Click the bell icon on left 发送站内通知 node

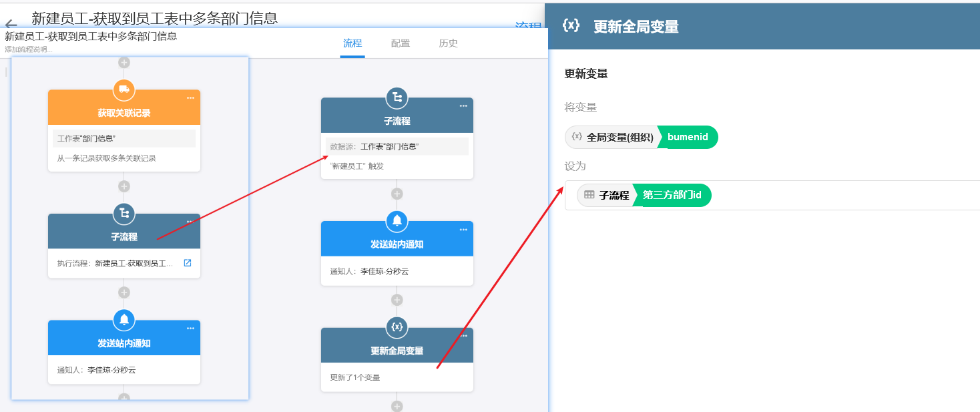pos(124,320)
